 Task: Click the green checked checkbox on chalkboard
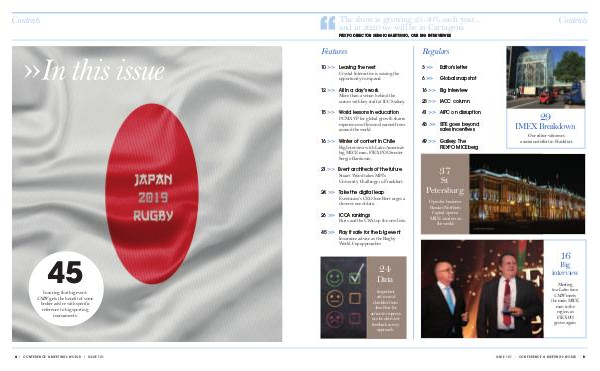(x=356, y=275)
